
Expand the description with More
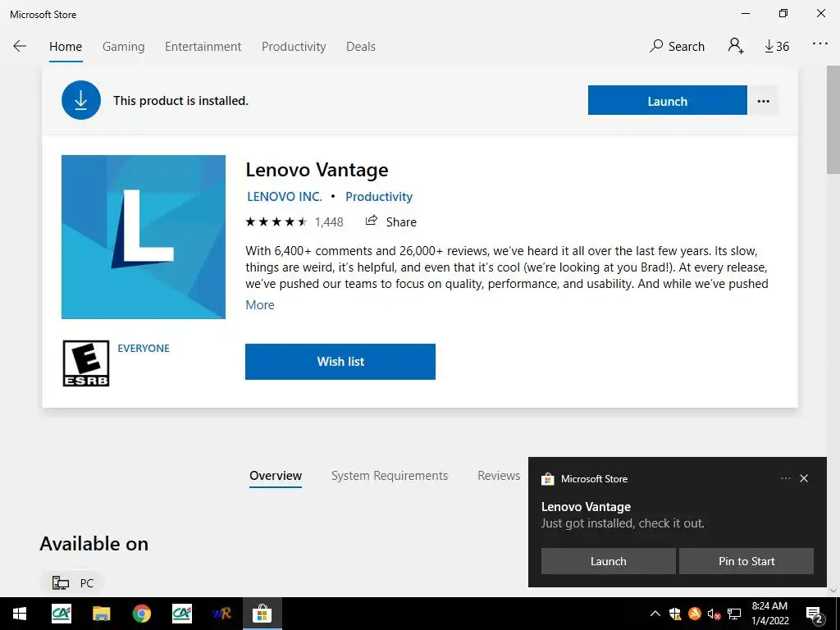pos(260,305)
